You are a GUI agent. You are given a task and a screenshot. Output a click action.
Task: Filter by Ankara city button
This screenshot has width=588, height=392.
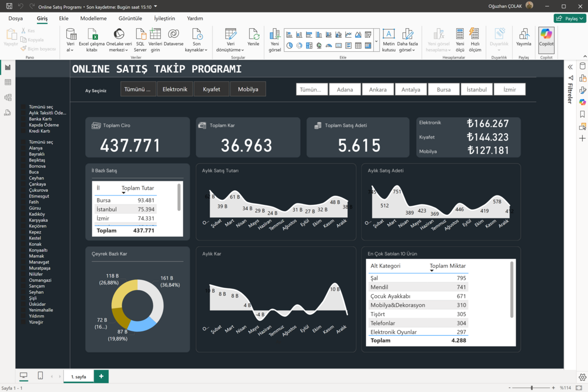click(378, 89)
